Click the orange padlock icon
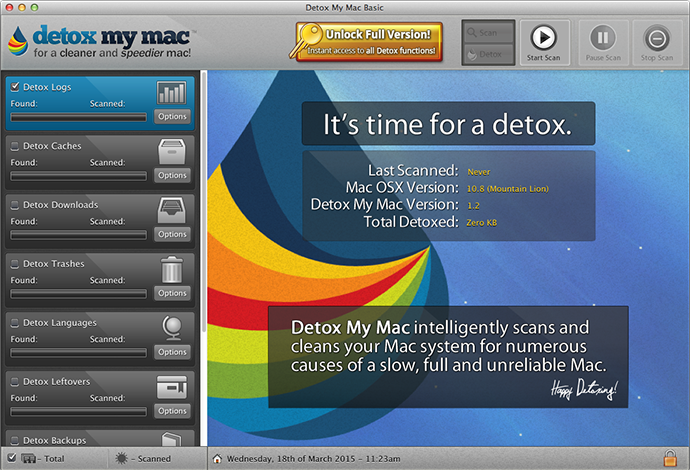 tap(670, 458)
